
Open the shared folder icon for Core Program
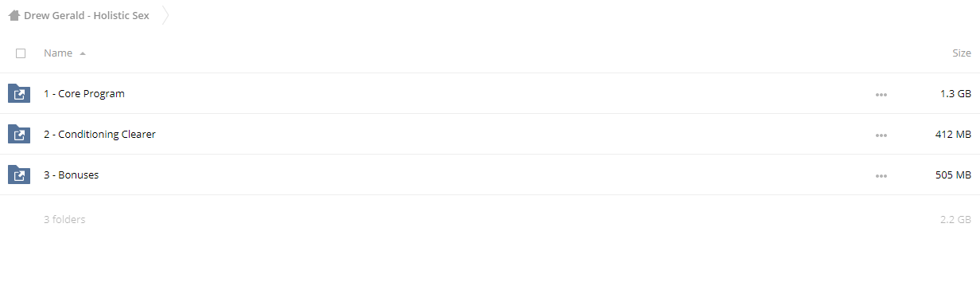pos(19,94)
